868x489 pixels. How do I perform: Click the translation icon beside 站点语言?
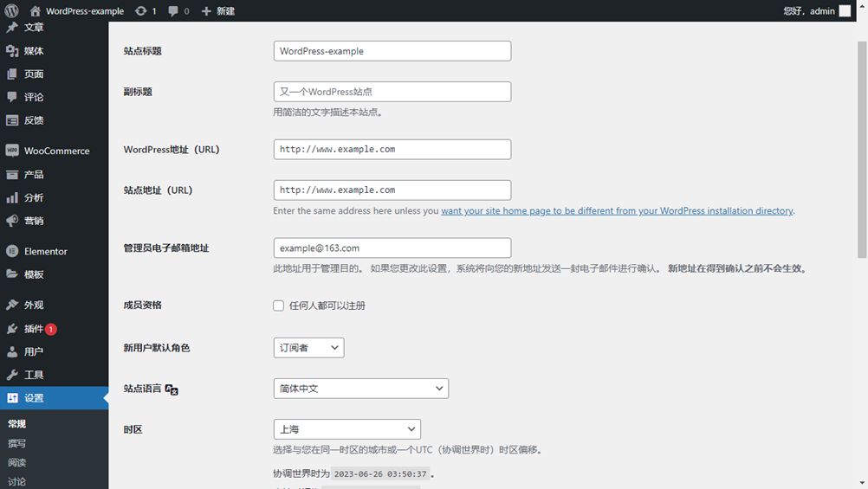click(172, 389)
